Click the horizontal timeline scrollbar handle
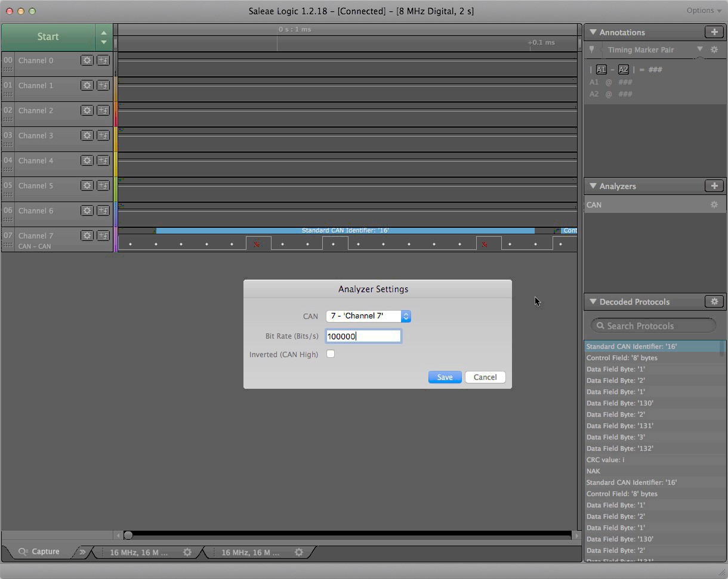Image resolution: width=728 pixels, height=579 pixels. pyautogui.click(x=128, y=535)
